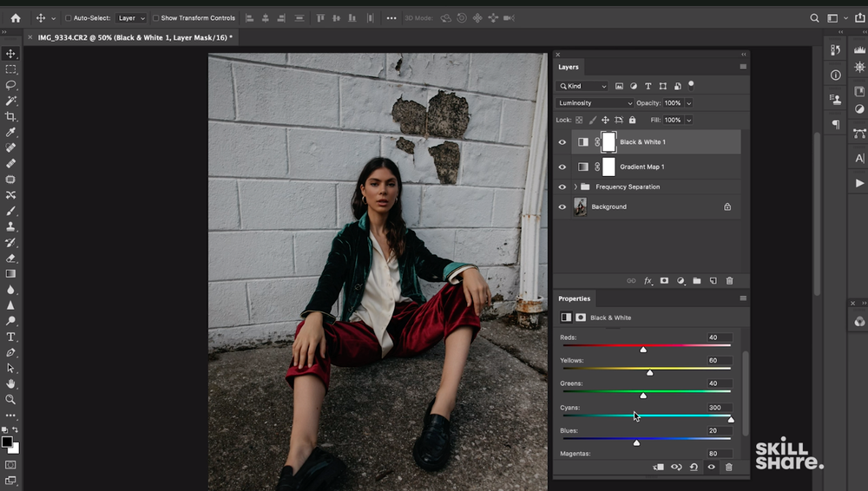Reset adjustment to defaults in Properties

tap(694, 468)
